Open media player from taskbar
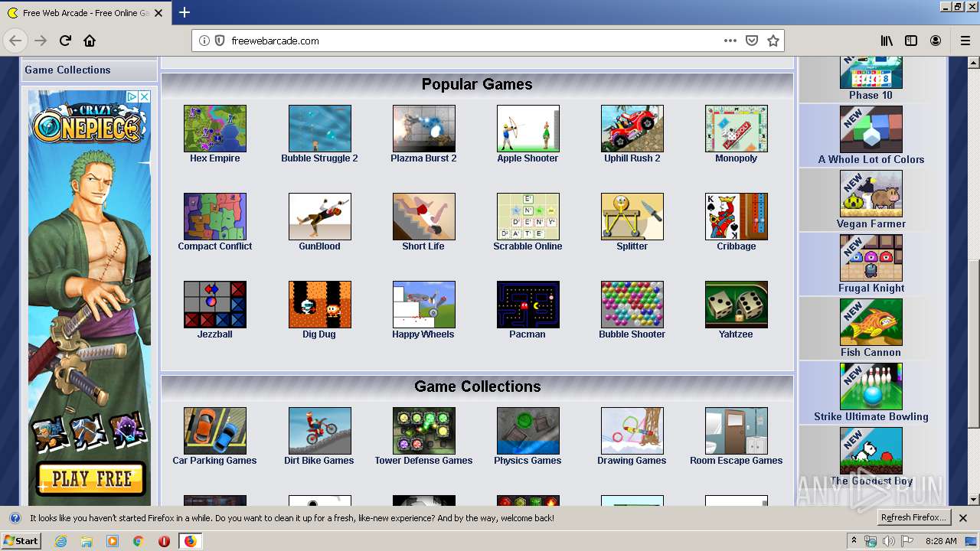Screen dimensions: 980x551 (113, 541)
